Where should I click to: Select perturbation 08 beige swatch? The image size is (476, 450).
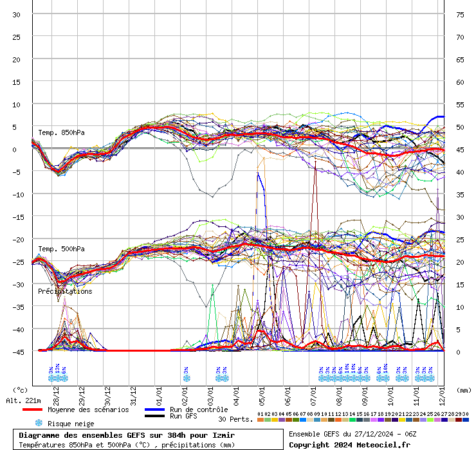pos(310,420)
